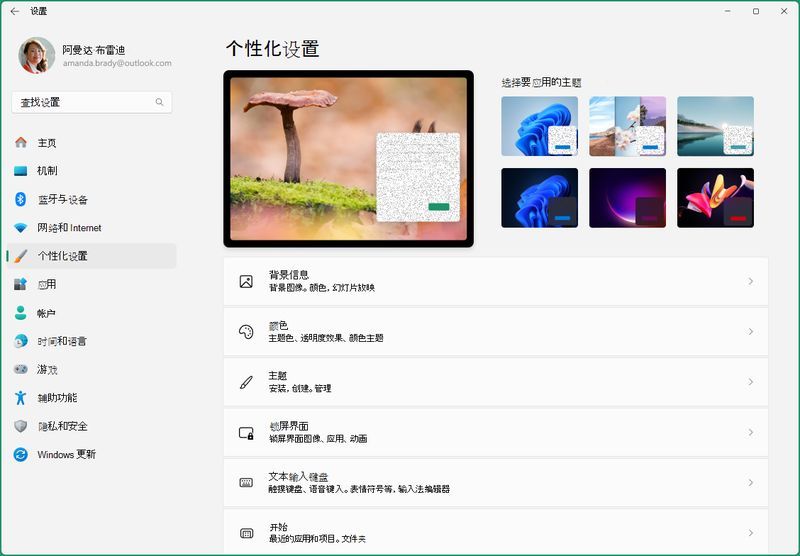Open 背景信息 settings entry
800x556 pixels.
click(495, 282)
